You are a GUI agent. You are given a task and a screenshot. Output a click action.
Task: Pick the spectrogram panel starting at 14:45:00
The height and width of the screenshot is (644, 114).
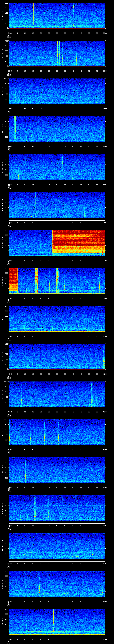(x=57, y=546)
